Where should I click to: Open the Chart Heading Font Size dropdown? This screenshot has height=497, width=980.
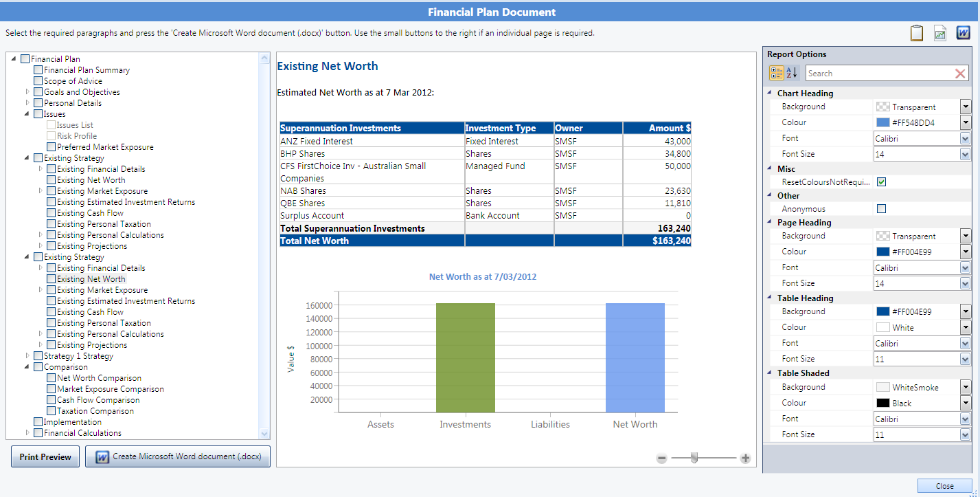coord(966,154)
